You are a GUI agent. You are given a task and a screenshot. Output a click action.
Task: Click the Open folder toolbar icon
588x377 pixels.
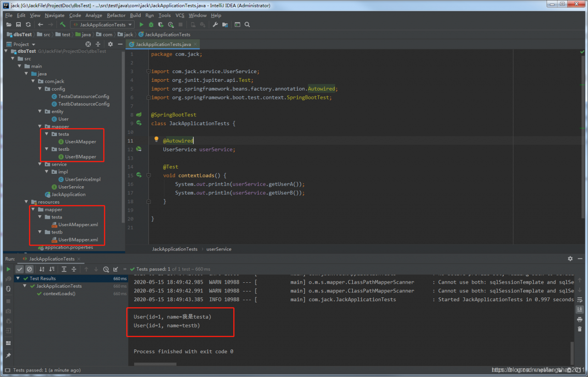pos(9,24)
